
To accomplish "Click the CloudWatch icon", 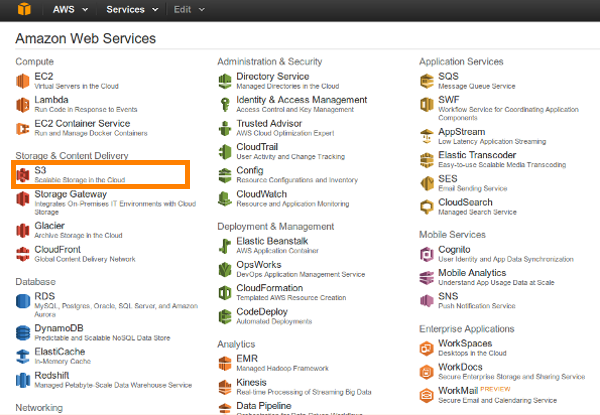I will (x=225, y=199).
